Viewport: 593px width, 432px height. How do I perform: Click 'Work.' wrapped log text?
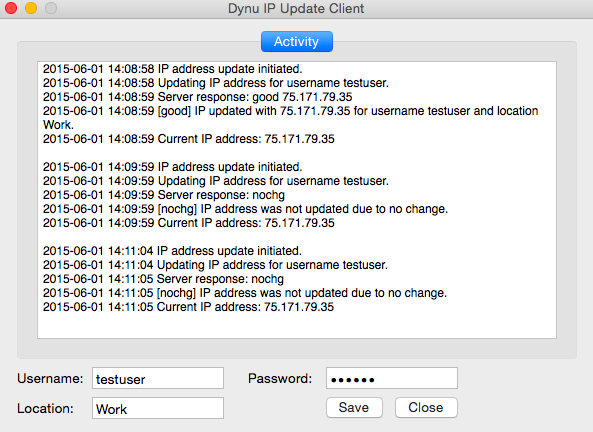(58, 125)
